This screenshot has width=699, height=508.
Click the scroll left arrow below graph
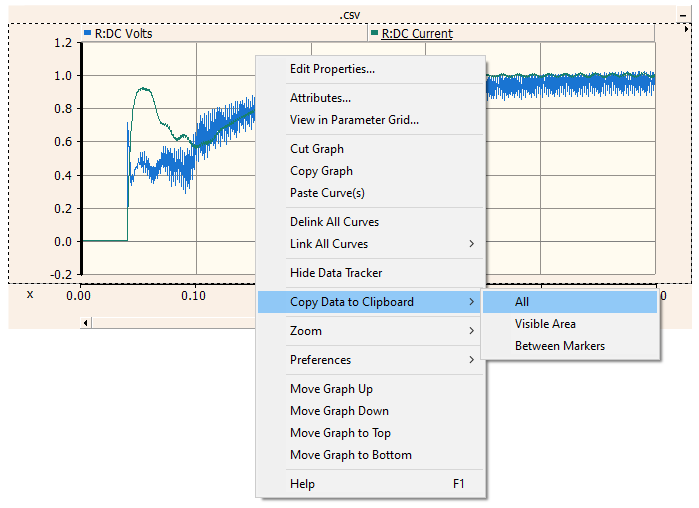tap(87, 322)
